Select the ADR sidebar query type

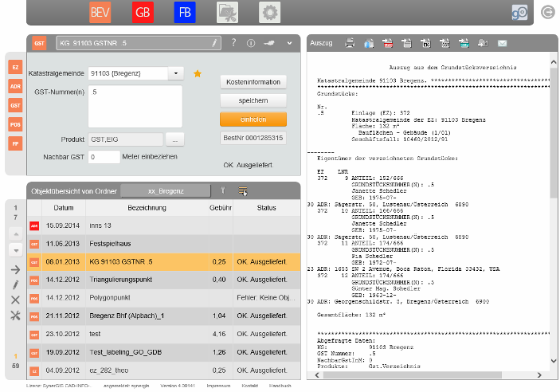[x=15, y=86]
